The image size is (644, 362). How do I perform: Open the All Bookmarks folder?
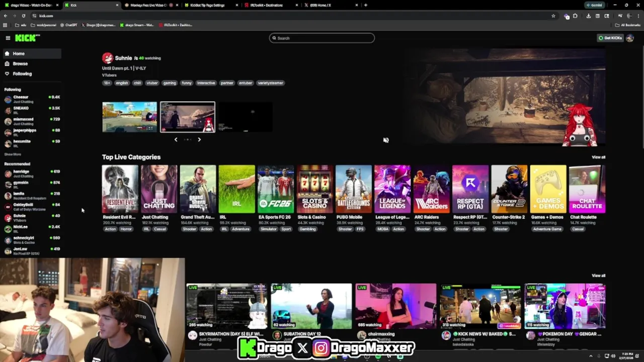(628, 25)
